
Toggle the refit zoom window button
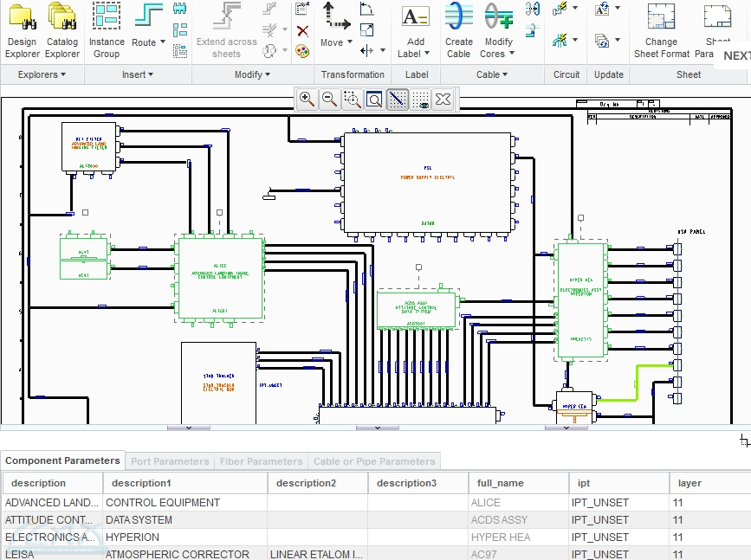click(374, 100)
